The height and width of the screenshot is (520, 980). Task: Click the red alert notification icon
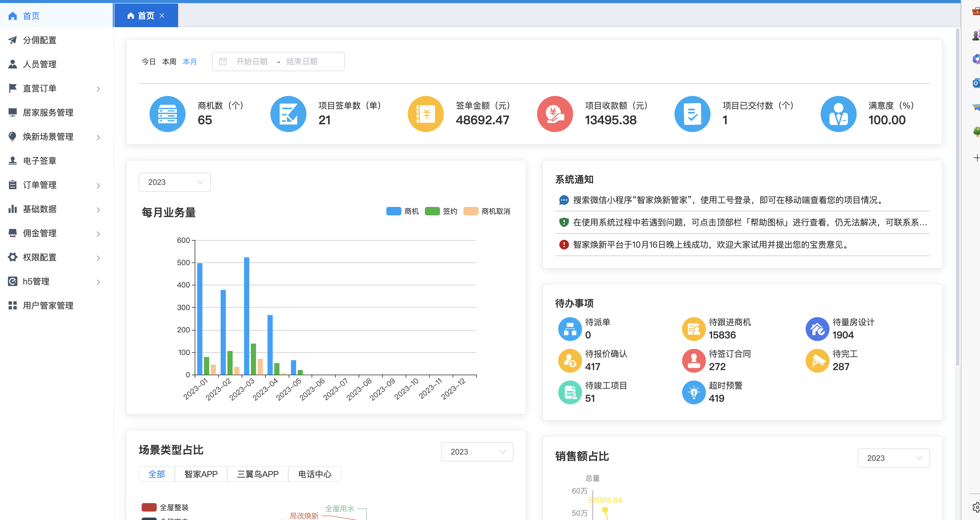coord(564,245)
